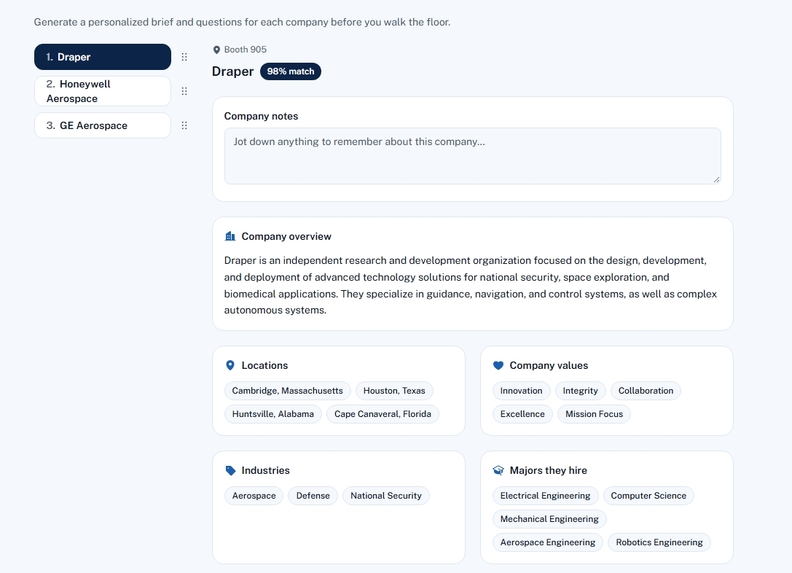Click the Computer Science chip

[649, 496]
